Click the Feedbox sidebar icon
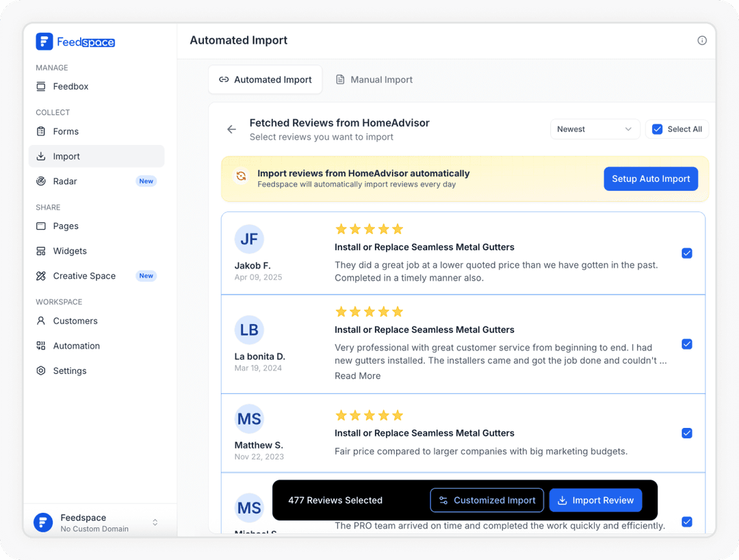This screenshot has height=560, width=739. (41, 87)
